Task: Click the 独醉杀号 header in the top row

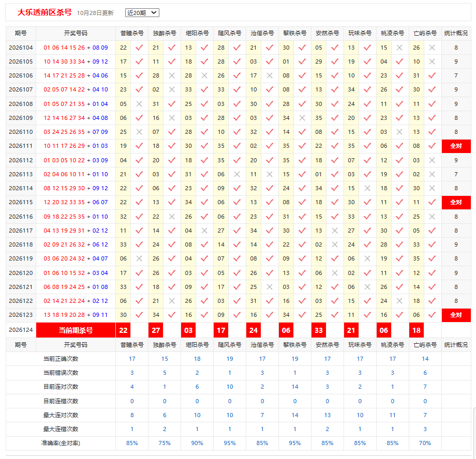Action: [165, 34]
